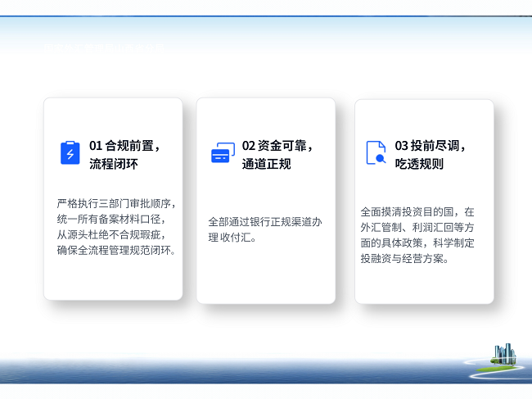Click the line '外汇管制、利润汇回等方'
The height and width of the screenshot is (399, 532).
point(417,228)
